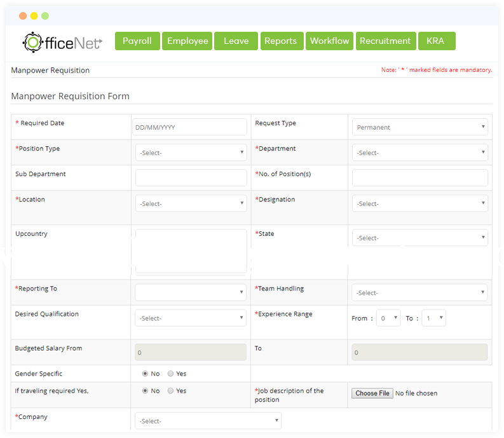Click the No. of Position(s) field
The height and width of the screenshot is (438, 504).
pos(419,178)
